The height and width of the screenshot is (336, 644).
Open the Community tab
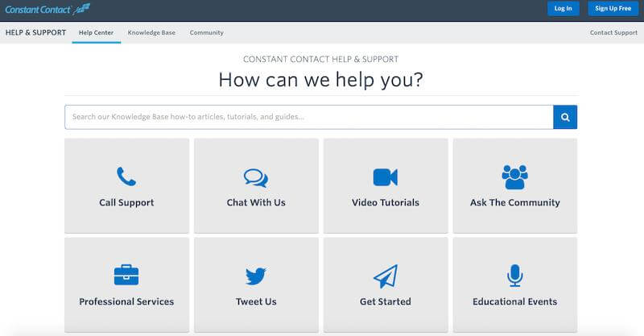click(x=207, y=33)
